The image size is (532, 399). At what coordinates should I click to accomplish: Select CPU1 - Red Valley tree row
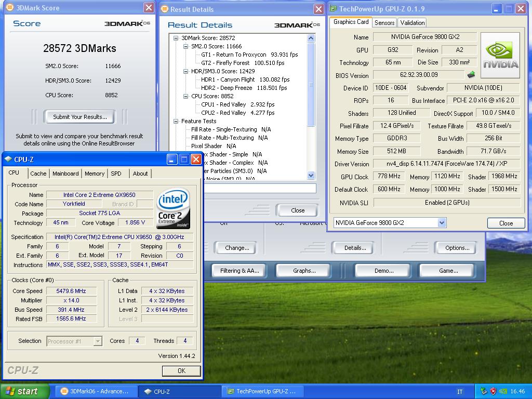238,104
